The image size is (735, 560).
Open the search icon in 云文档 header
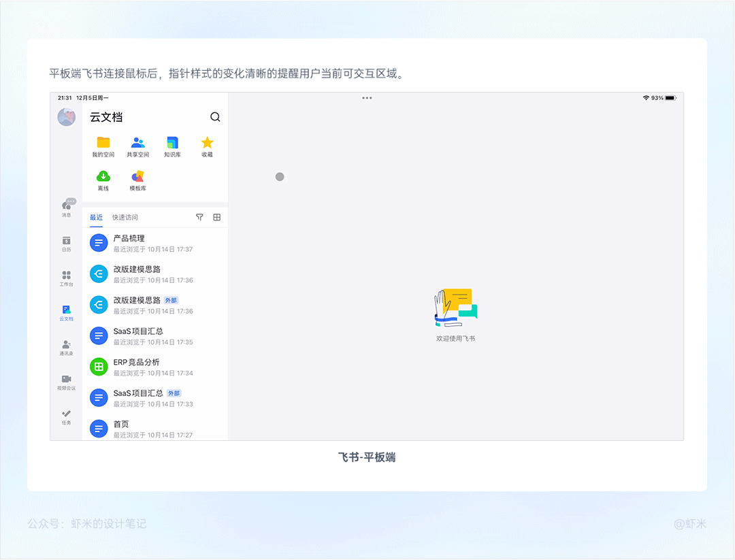tap(215, 117)
